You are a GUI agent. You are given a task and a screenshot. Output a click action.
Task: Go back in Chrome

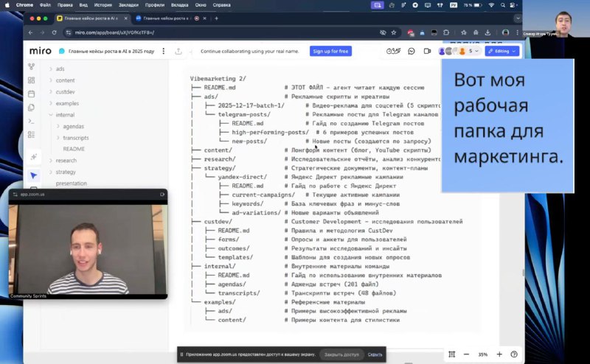point(30,32)
